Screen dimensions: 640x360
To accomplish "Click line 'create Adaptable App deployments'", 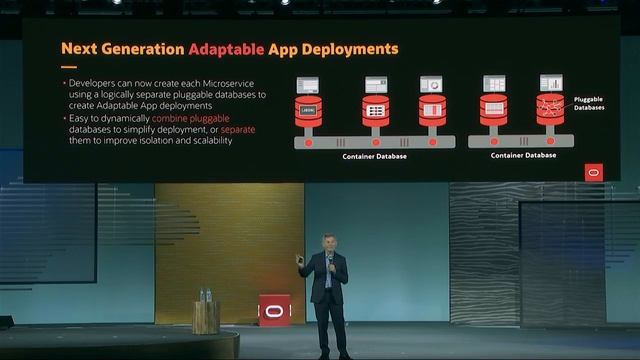I will point(140,106).
